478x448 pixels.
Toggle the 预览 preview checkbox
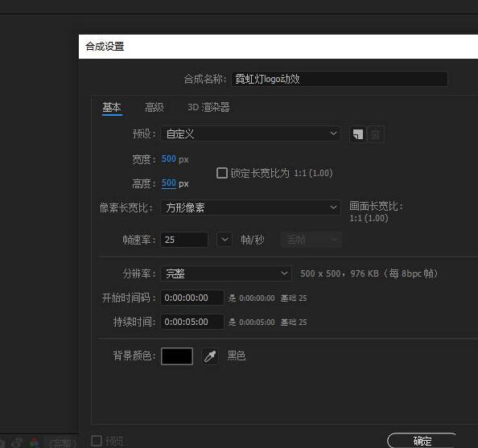pyautogui.click(x=97, y=441)
